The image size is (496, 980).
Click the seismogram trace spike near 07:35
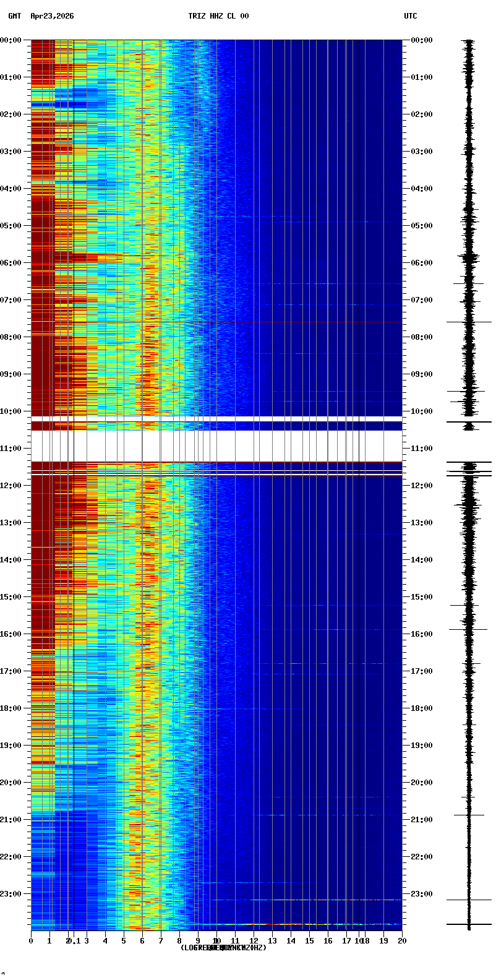point(469,322)
